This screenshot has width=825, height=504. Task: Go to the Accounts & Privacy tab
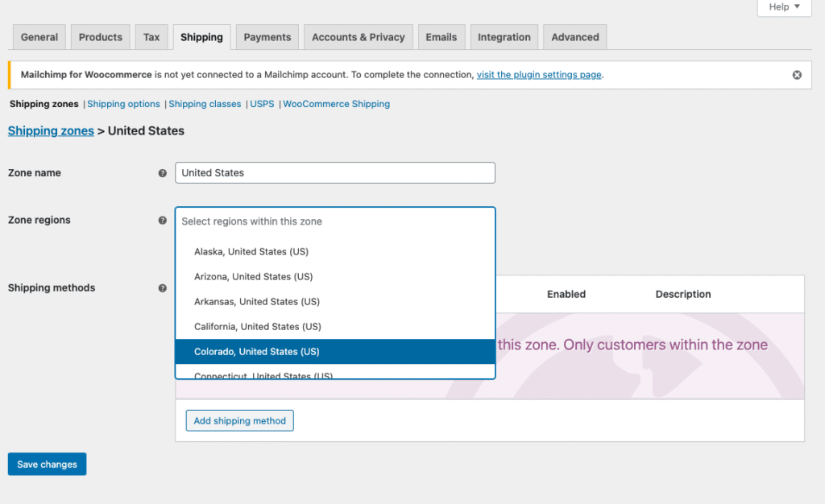coord(358,36)
